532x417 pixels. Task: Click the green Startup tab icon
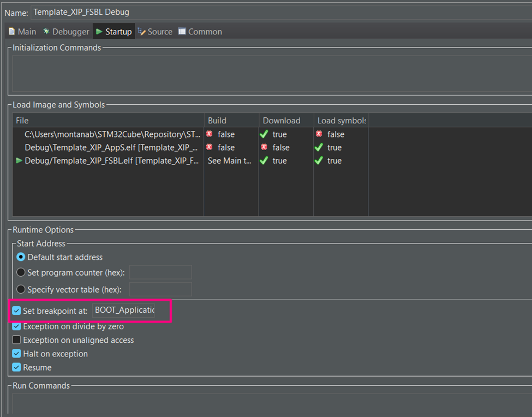(x=99, y=32)
